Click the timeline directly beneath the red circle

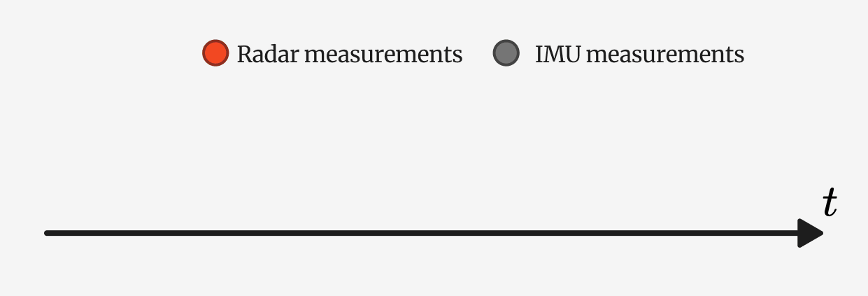coord(215,233)
